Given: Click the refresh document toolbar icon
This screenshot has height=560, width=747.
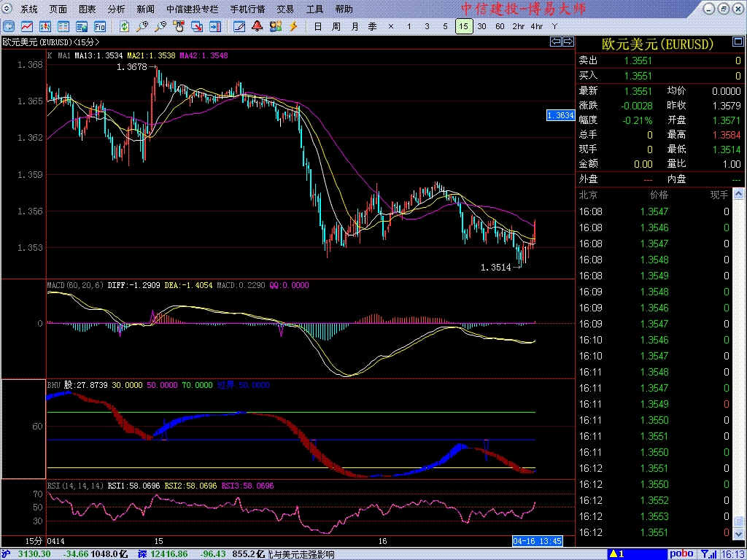Looking at the screenshot, I should pos(125,26).
